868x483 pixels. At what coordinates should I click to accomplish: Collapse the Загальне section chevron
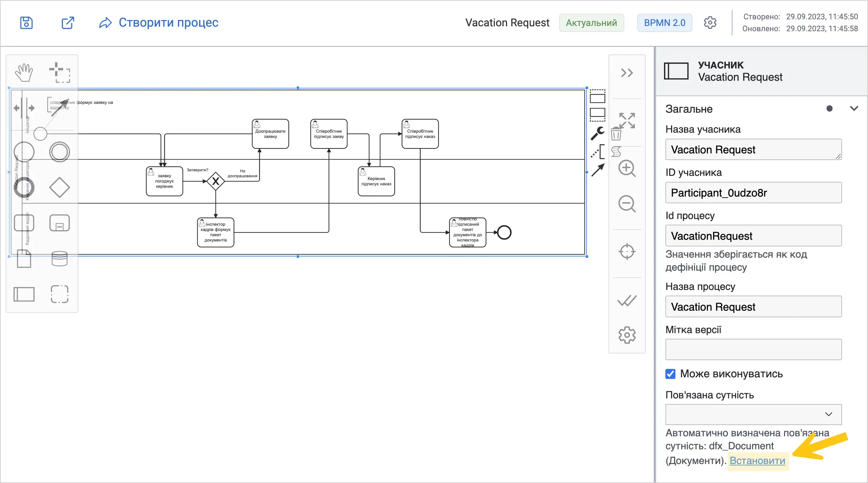click(x=854, y=108)
